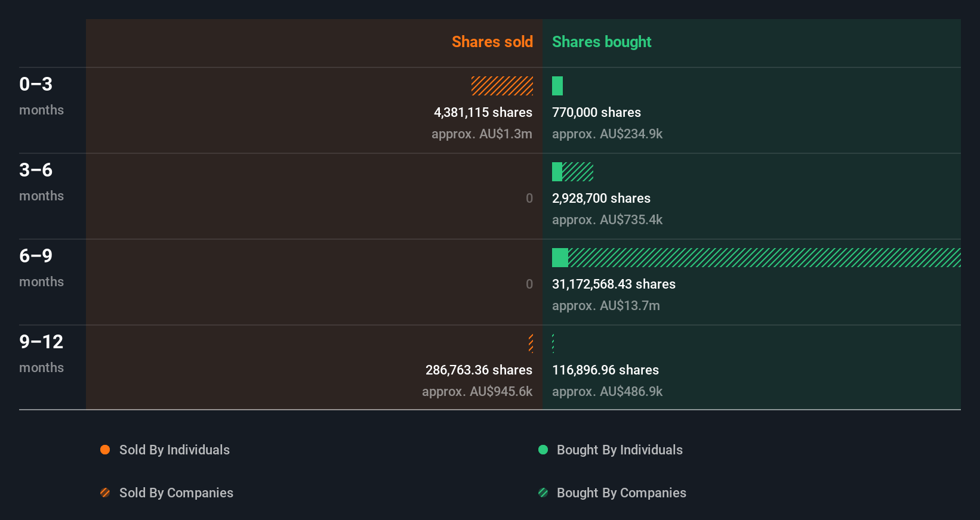The image size is (980, 520).
Task: Click the 116,896.96 shares bought value
Action: pyautogui.click(x=605, y=370)
